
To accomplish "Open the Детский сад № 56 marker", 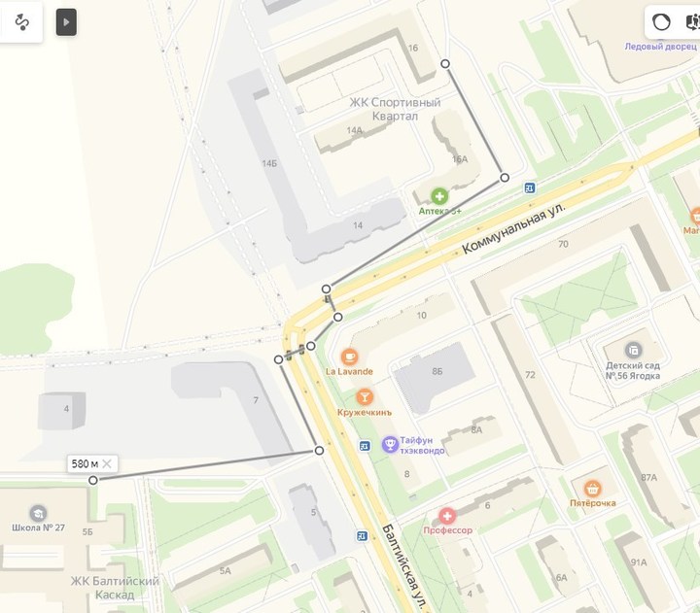I will tap(633, 351).
